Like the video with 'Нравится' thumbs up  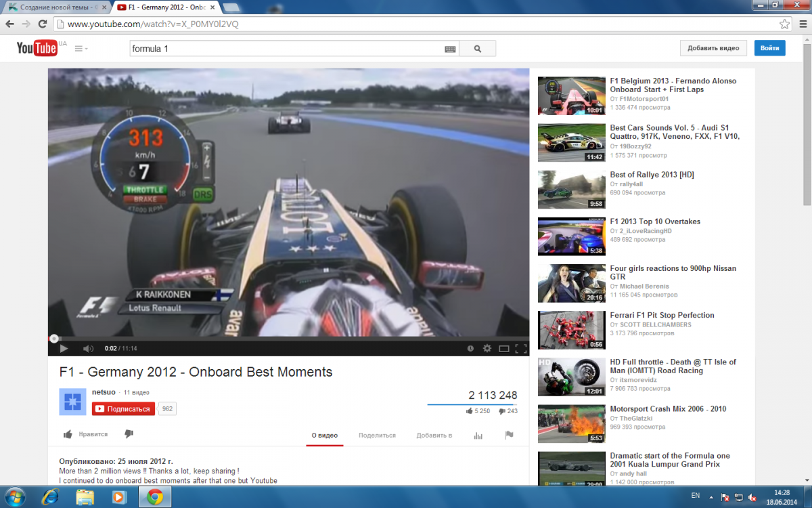[x=86, y=435]
